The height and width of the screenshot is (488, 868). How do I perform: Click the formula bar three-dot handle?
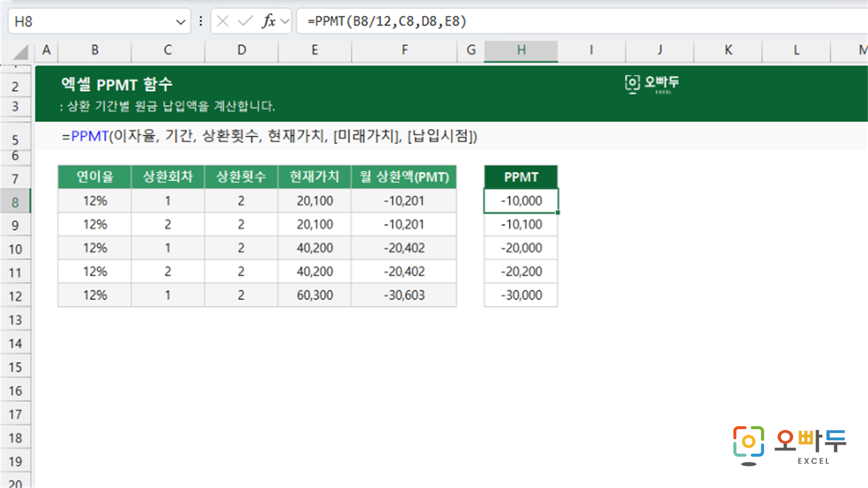point(201,21)
